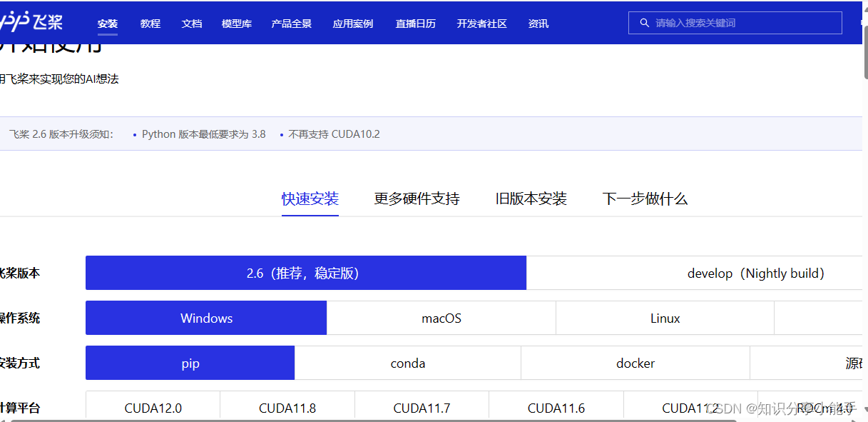Click the search magnifier icon
The width and height of the screenshot is (868, 422).
(645, 23)
